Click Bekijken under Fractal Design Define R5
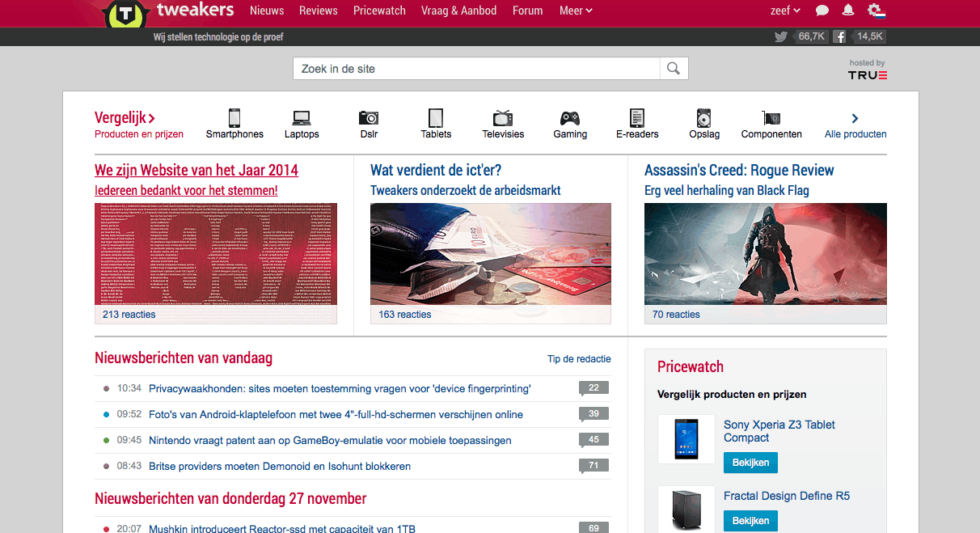Screen dimensions: 980x533 751,522
